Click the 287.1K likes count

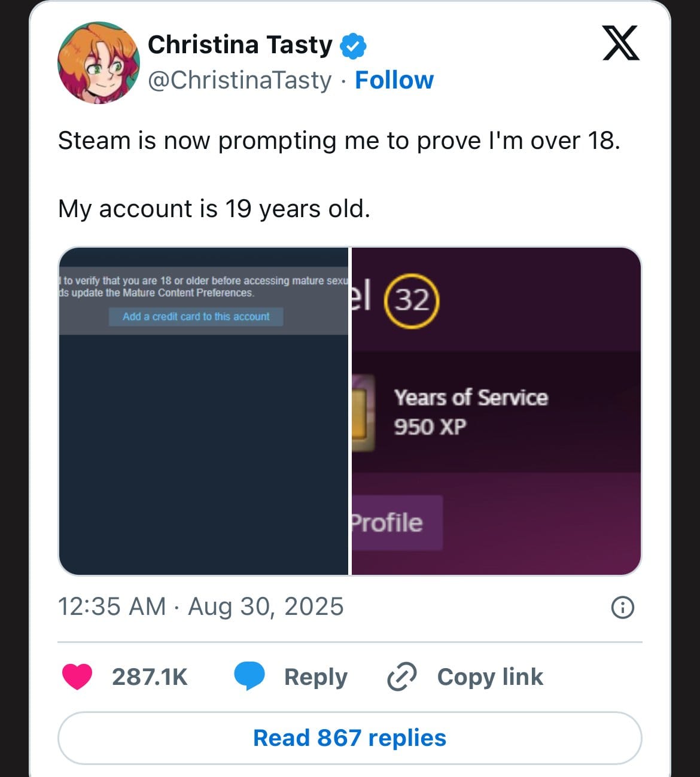tap(150, 677)
